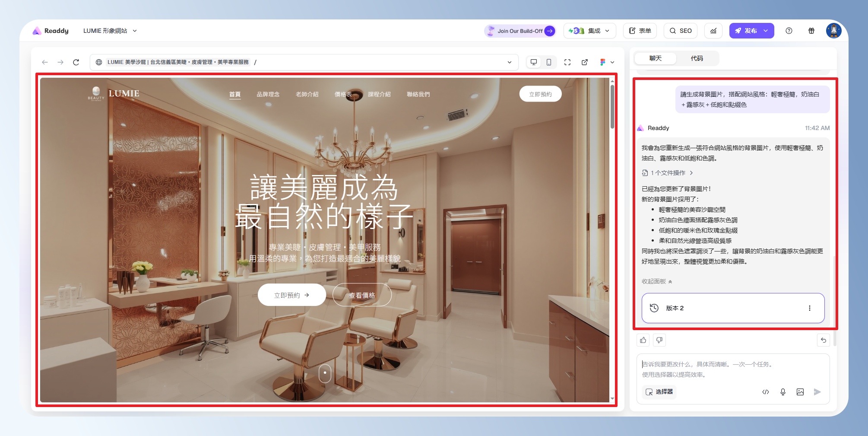Switch to desktop preview mode
Image resolution: width=868 pixels, height=436 pixels.
click(x=534, y=62)
